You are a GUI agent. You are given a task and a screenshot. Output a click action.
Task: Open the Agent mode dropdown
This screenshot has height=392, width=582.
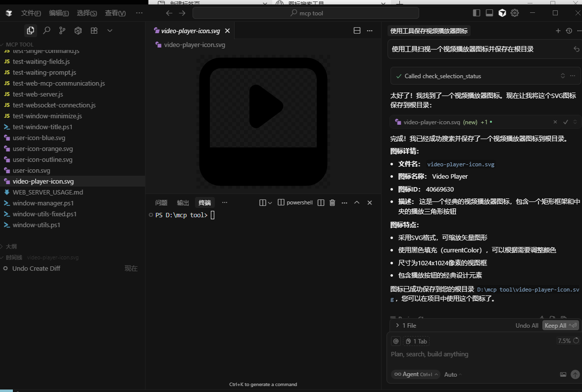click(x=415, y=375)
